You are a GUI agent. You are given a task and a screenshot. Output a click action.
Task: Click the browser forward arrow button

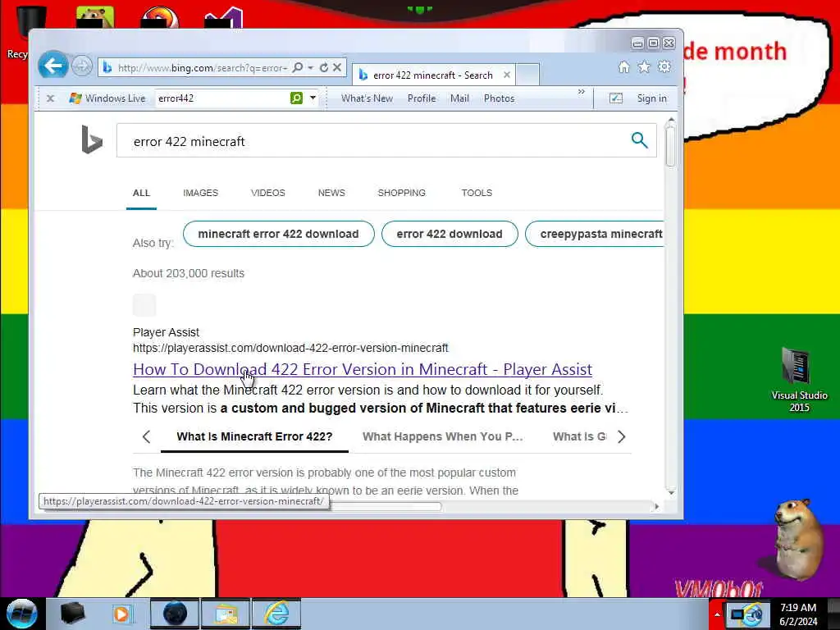point(82,66)
